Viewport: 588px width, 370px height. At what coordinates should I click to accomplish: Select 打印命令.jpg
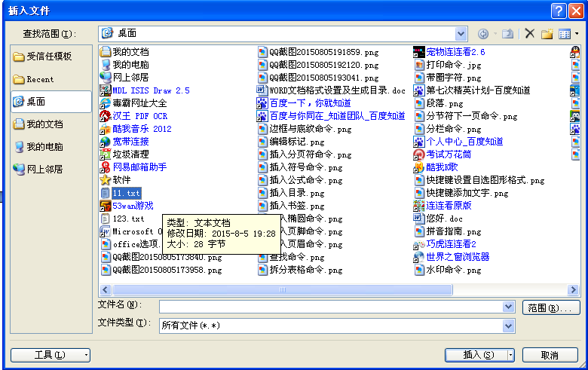(448, 65)
